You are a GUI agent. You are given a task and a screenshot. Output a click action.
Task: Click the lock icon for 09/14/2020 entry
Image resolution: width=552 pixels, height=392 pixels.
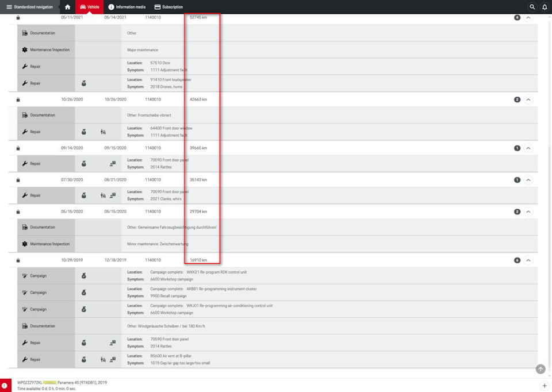(x=18, y=148)
